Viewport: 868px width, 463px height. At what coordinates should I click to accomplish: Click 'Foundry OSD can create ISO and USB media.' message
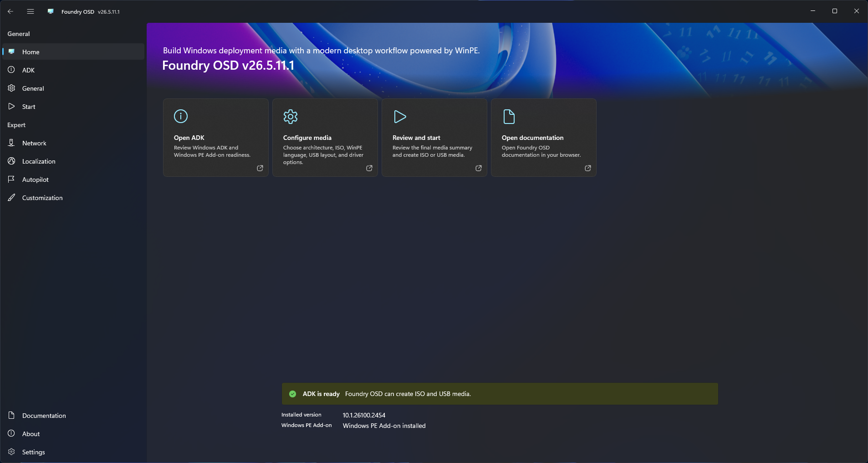(x=408, y=394)
